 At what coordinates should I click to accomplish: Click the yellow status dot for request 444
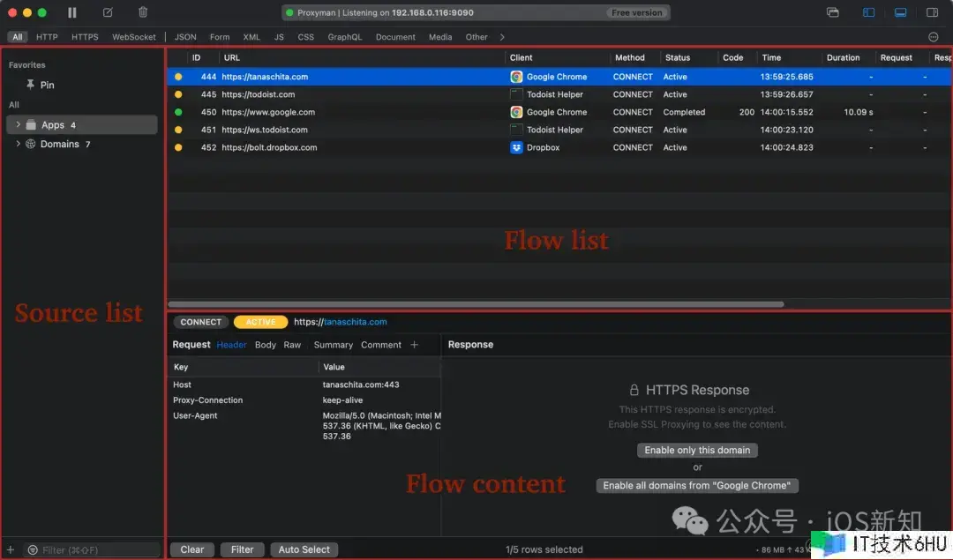coord(178,77)
